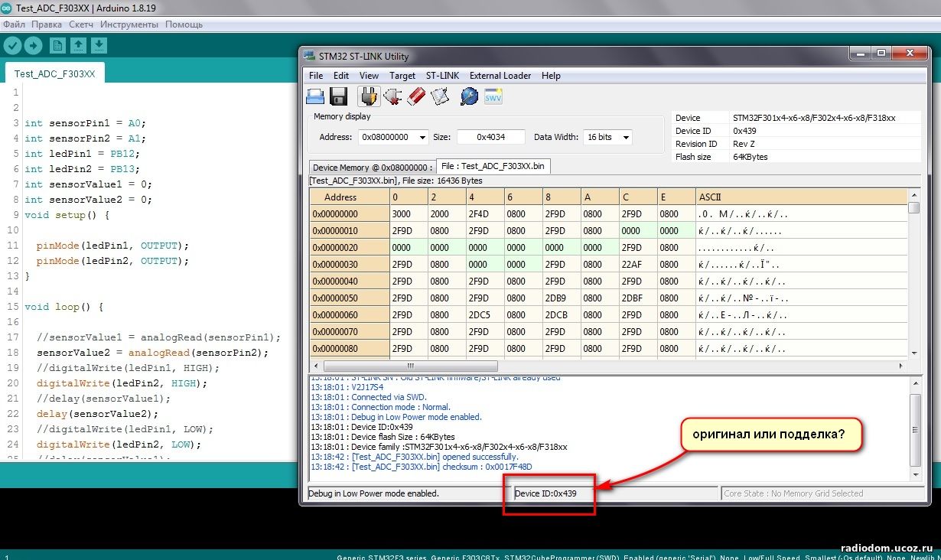Open Arduino Скетч menu
Viewport: 941px width, 560px height.
tap(81, 24)
